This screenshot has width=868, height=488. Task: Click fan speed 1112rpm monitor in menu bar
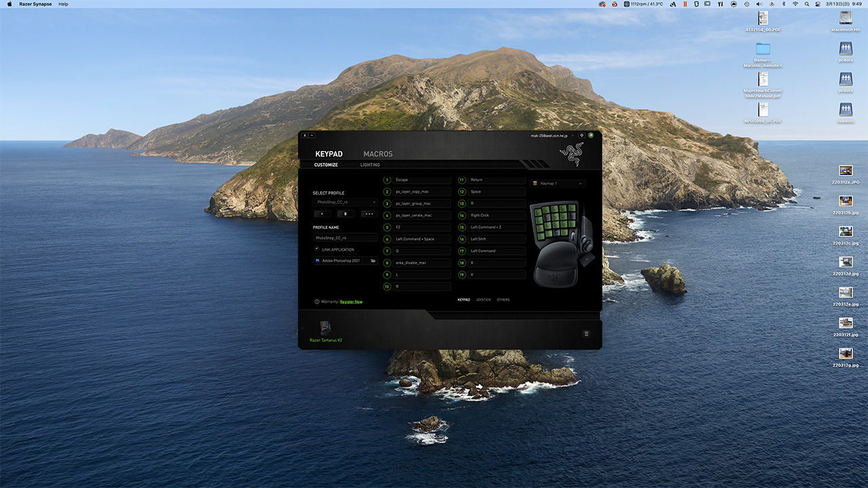644,4
